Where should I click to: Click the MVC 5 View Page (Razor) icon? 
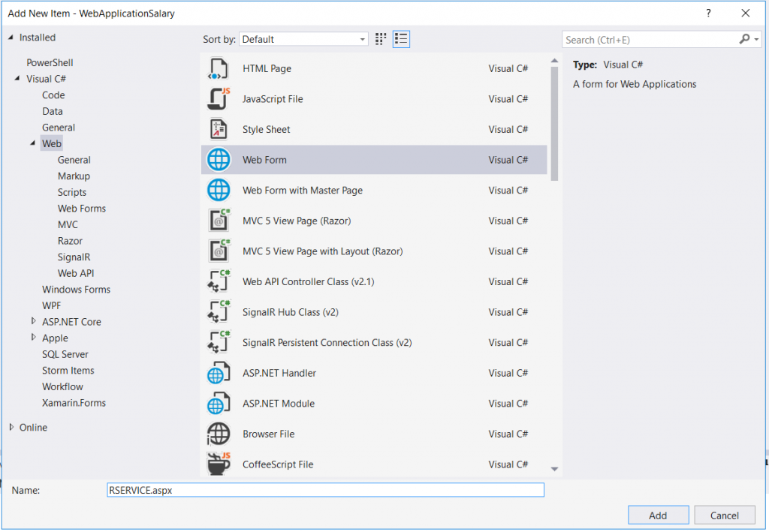(219, 221)
